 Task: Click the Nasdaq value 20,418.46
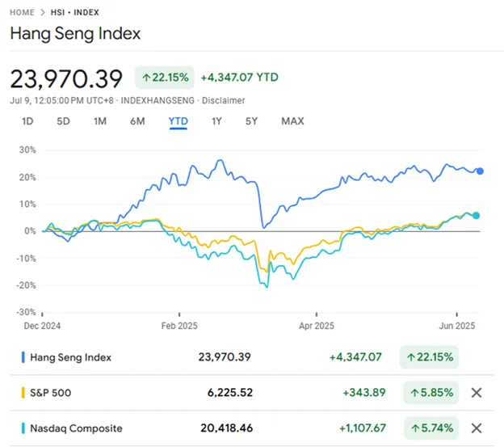[x=227, y=428]
